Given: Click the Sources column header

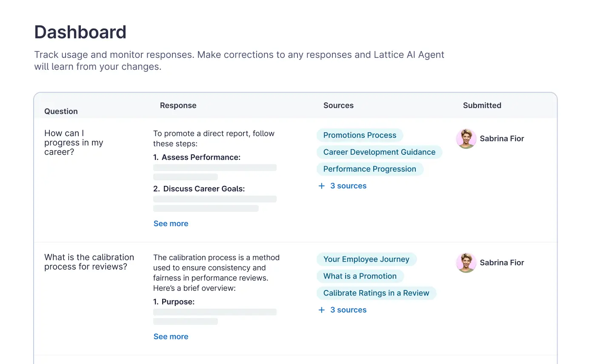Looking at the screenshot, I should pyautogui.click(x=338, y=105).
